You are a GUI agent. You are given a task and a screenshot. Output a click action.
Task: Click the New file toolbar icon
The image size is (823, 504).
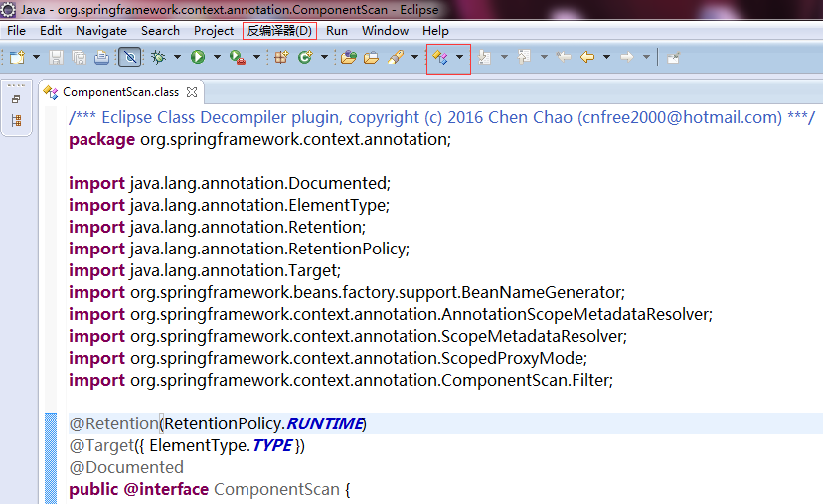tap(17, 57)
